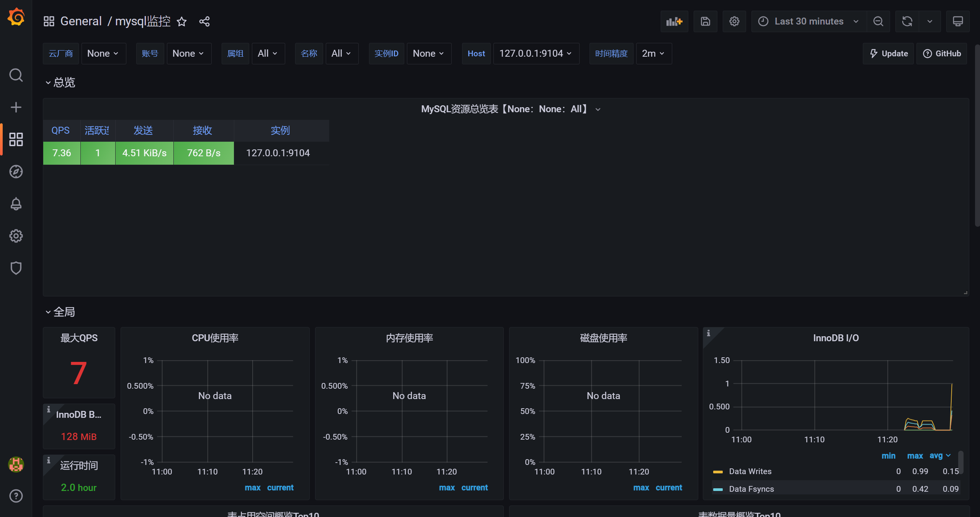Click the Update link button
The image size is (980, 517).
(x=889, y=54)
